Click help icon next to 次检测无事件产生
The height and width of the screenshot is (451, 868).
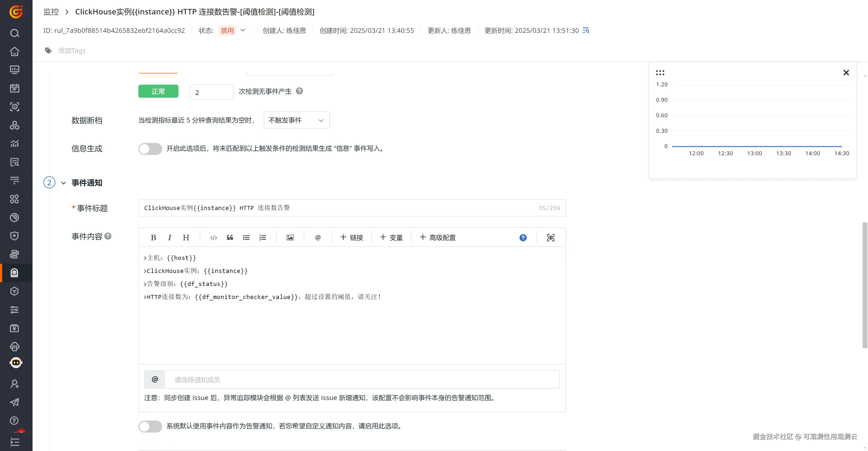[299, 91]
